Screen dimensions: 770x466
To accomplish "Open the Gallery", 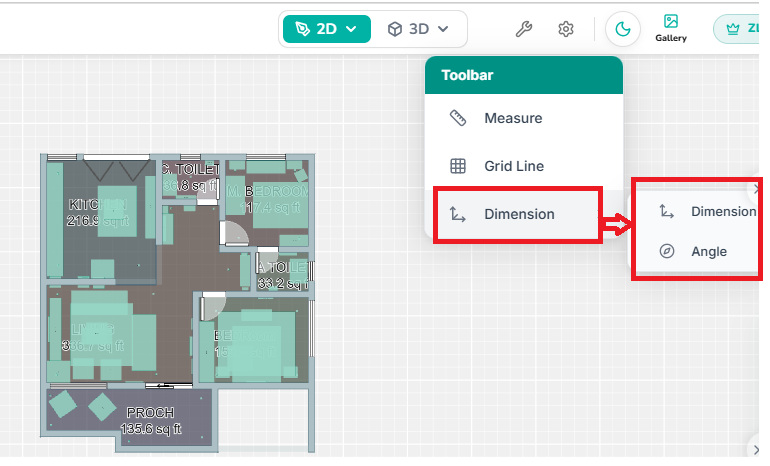I will coord(671,28).
